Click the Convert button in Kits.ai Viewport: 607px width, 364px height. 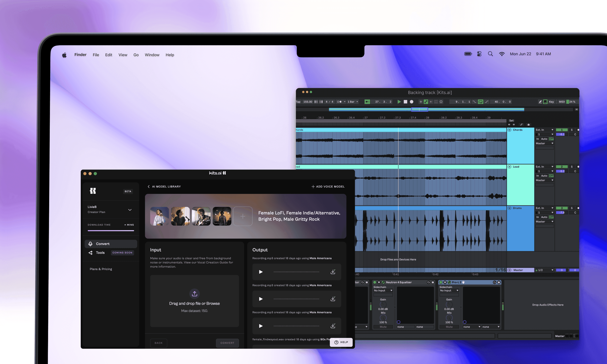point(227,343)
